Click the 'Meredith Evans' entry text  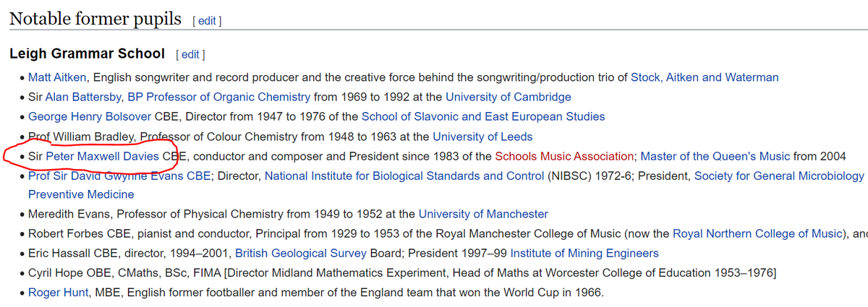coord(68,214)
